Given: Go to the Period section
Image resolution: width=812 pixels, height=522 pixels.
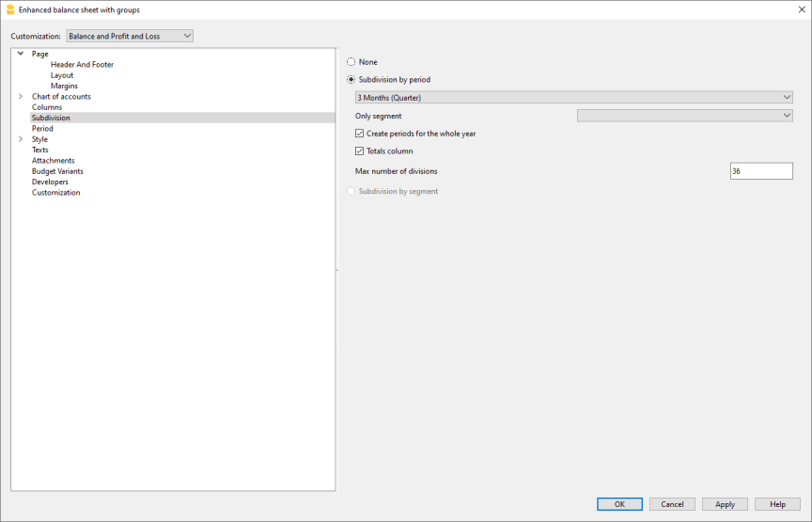Looking at the screenshot, I should [42, 129].
